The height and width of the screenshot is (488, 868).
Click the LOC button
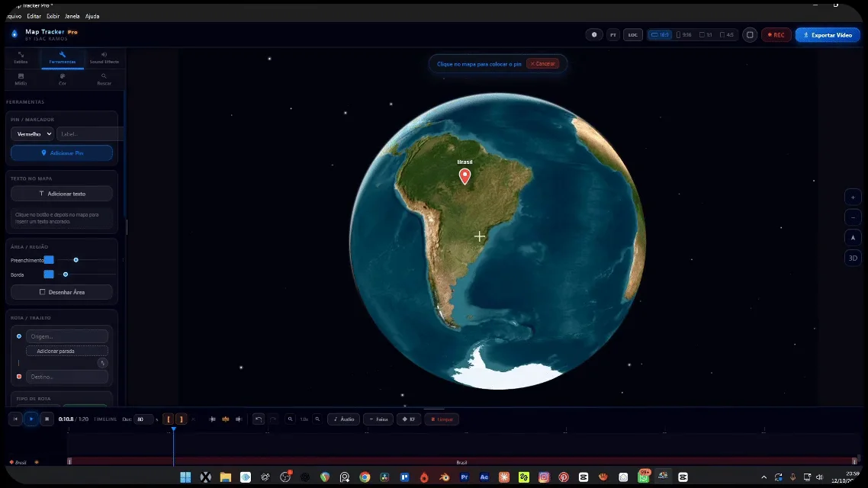pyautogui.click(x=633, y=34)
